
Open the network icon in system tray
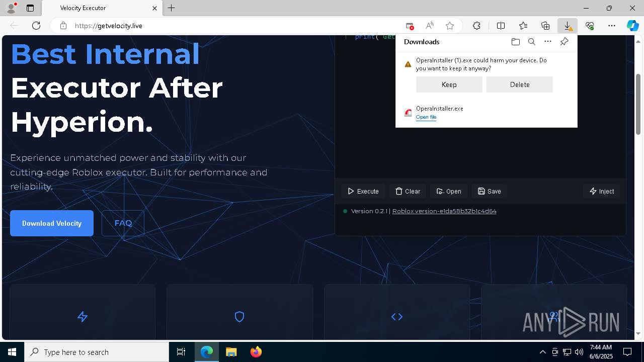(x=567, y=352)
